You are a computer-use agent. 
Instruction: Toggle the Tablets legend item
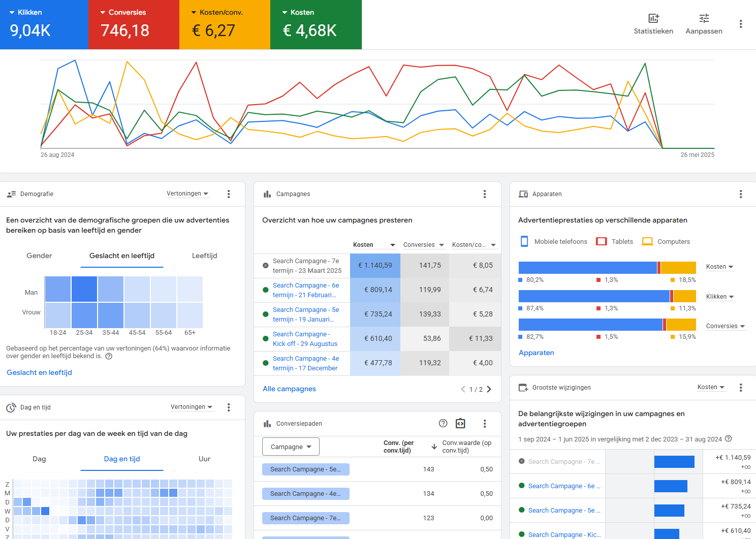(615, 242)
